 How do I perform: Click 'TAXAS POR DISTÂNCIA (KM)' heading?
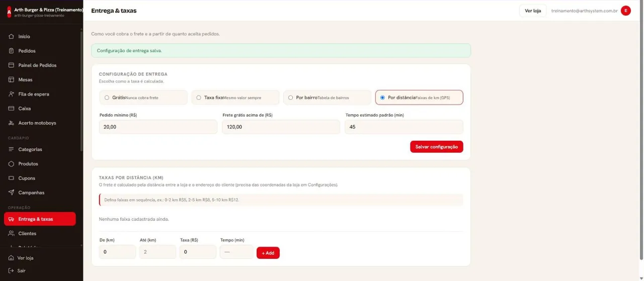click(131, 177)
